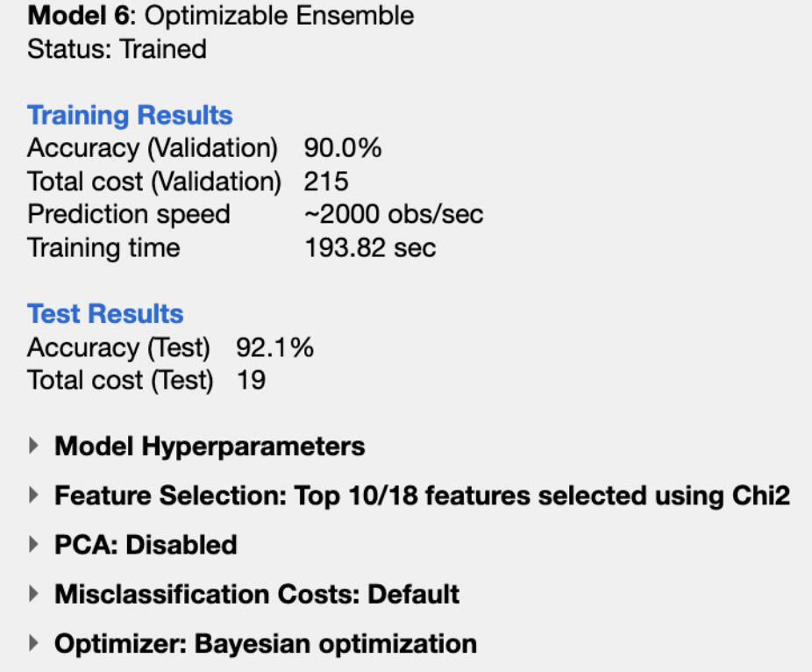
Task: Click the Prediction speed label
Action: tap(128, 214)
